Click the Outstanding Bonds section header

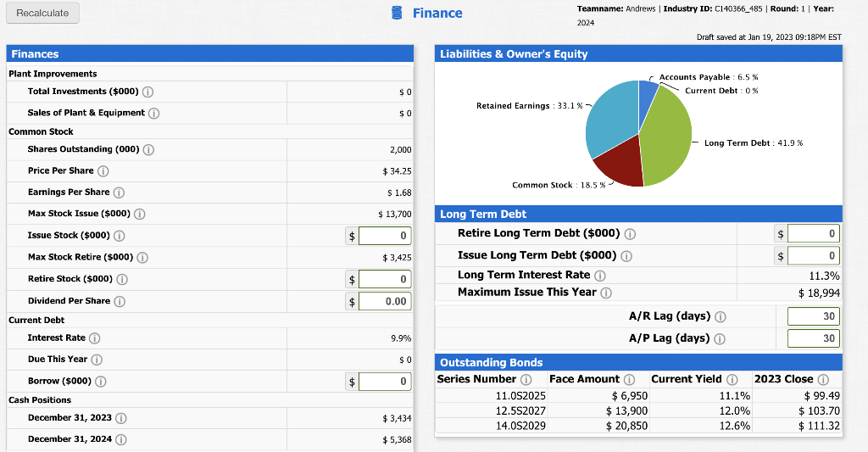click(x=491, y=362)
